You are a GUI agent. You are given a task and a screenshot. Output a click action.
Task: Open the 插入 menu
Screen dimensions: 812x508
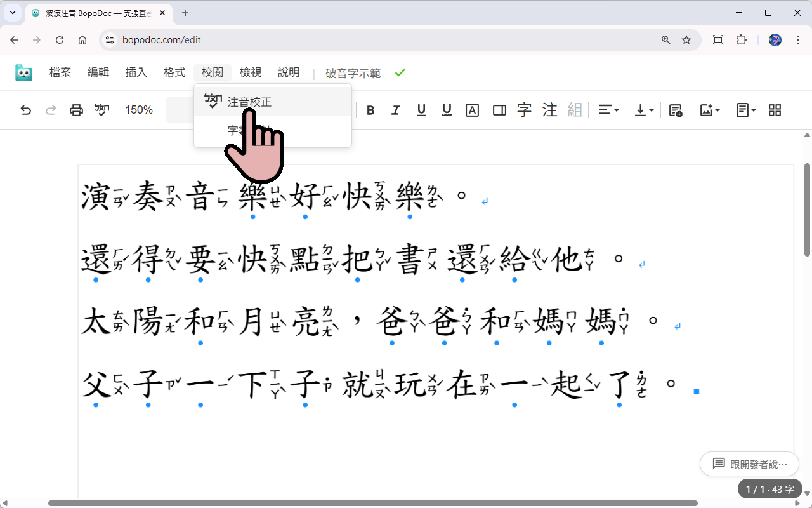tap(136, 72)
